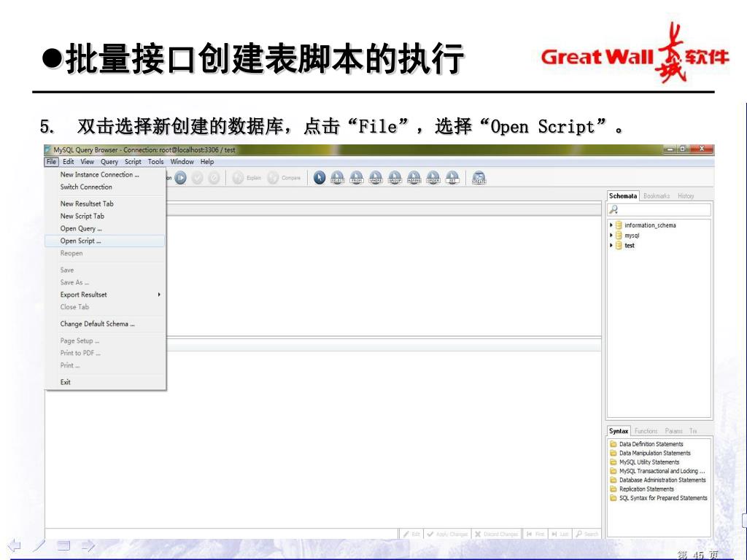Click the greyed-out Compare button

click(284, 178)
